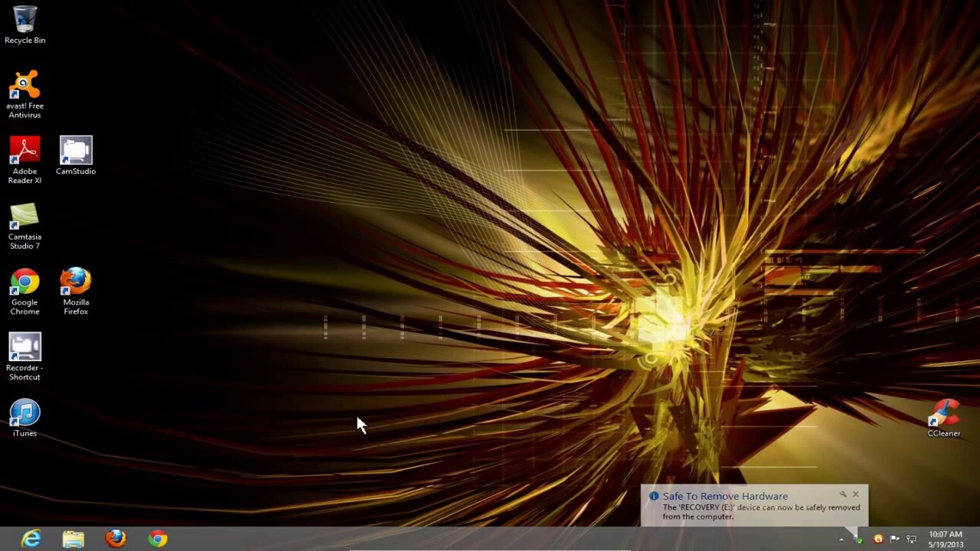Screen dimensions: 980x551
Task: Click the Safe To Remove Hardware title
Action: 725,496
